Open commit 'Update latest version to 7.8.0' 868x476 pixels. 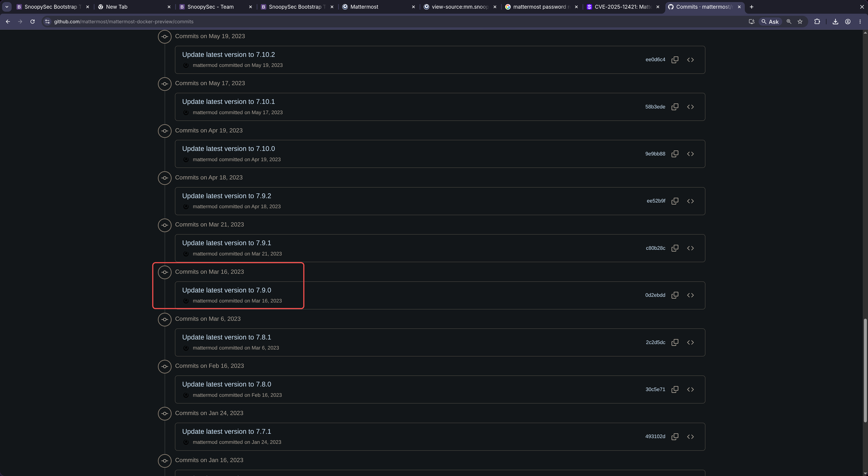[x=227, y=384]
